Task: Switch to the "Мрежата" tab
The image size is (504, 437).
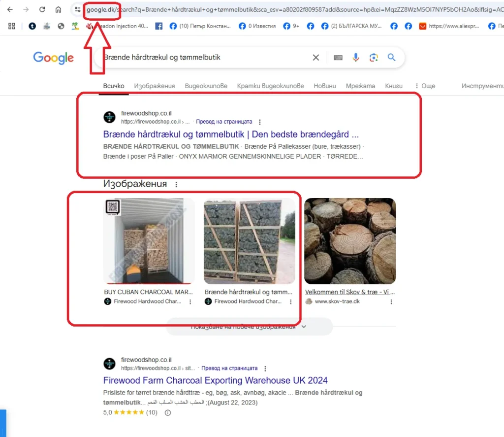Action: [x=361, y=86]
